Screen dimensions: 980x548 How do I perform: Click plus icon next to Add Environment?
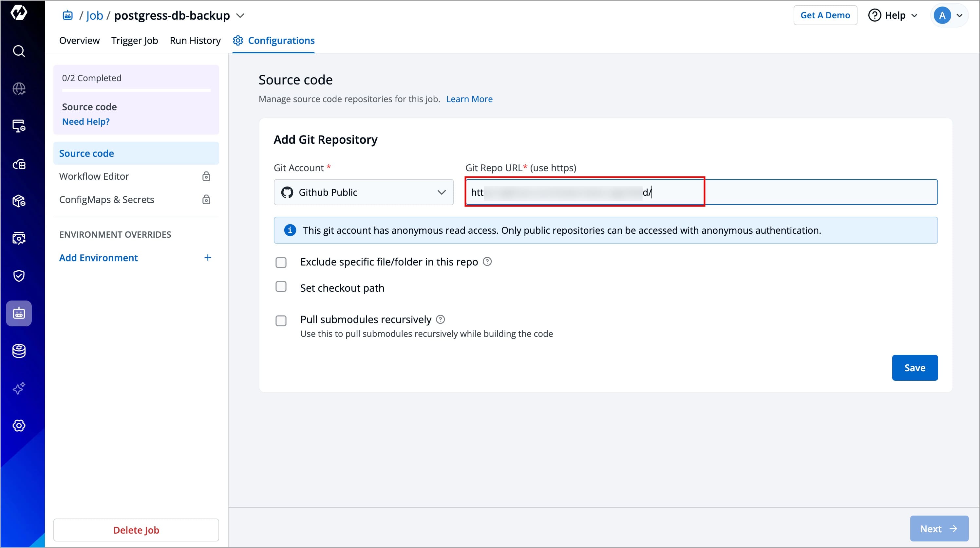207,258
